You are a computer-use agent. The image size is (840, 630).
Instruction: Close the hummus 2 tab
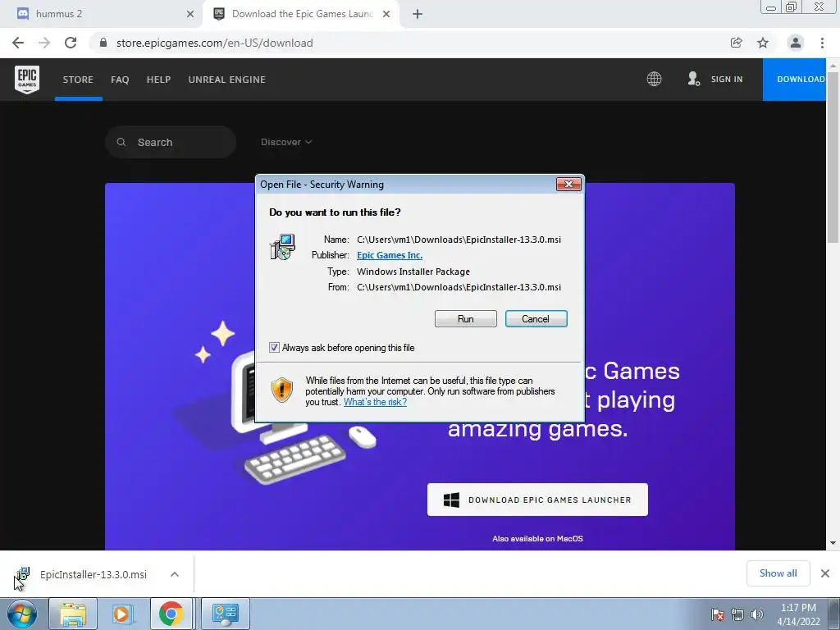[x=190, y=14]
